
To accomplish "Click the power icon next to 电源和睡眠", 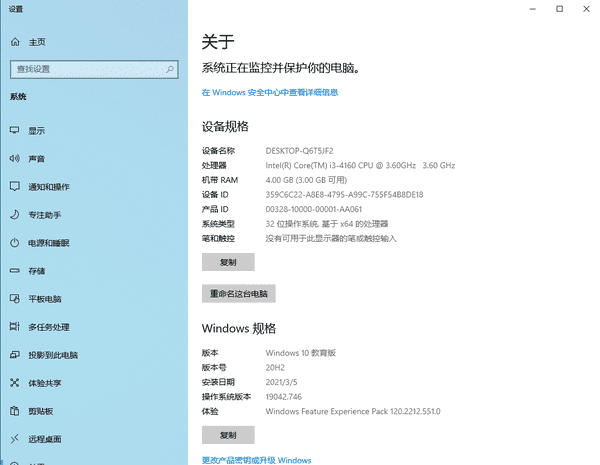I will [x=15, y=243].
